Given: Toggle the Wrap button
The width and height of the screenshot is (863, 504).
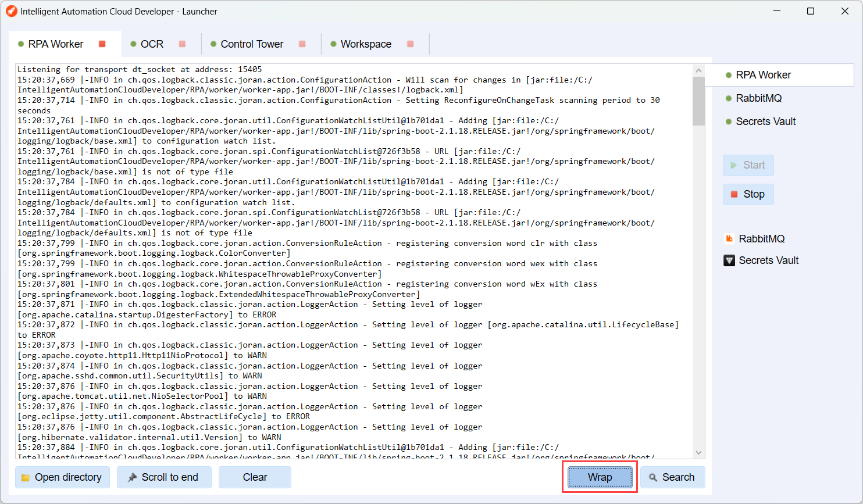Looking at the screenshot, I should [x=600, y=477].
